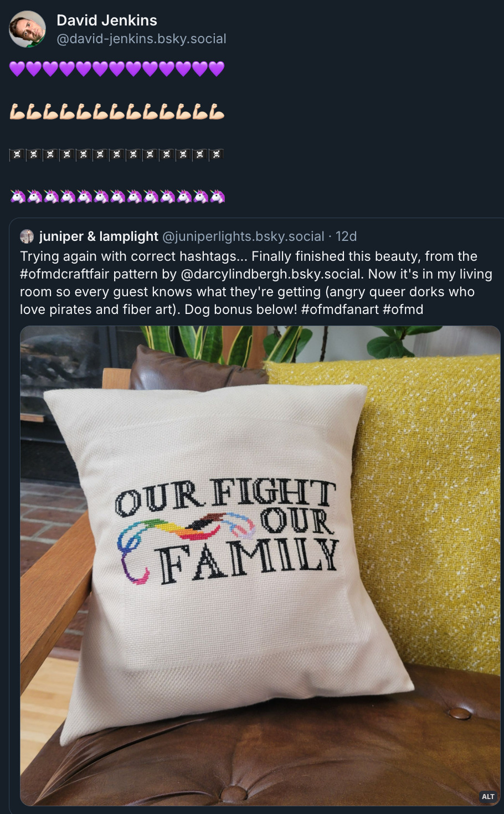The width and height of the screenshot is (504, 814).
Task: View ALT text badge on image
Action: coord(488,796)
